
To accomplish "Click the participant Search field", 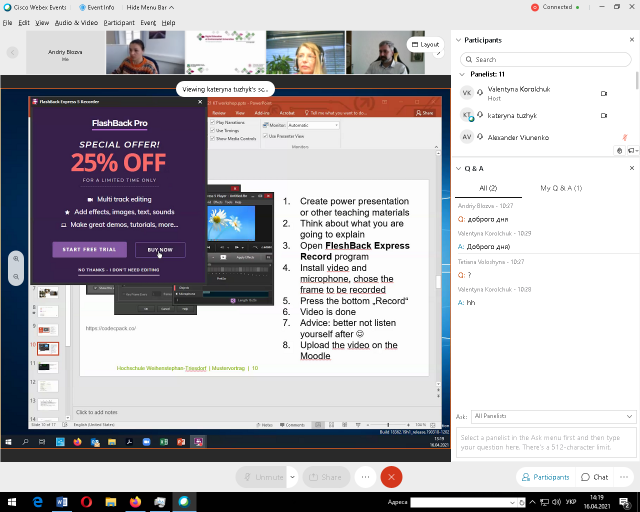I will 545,60.
